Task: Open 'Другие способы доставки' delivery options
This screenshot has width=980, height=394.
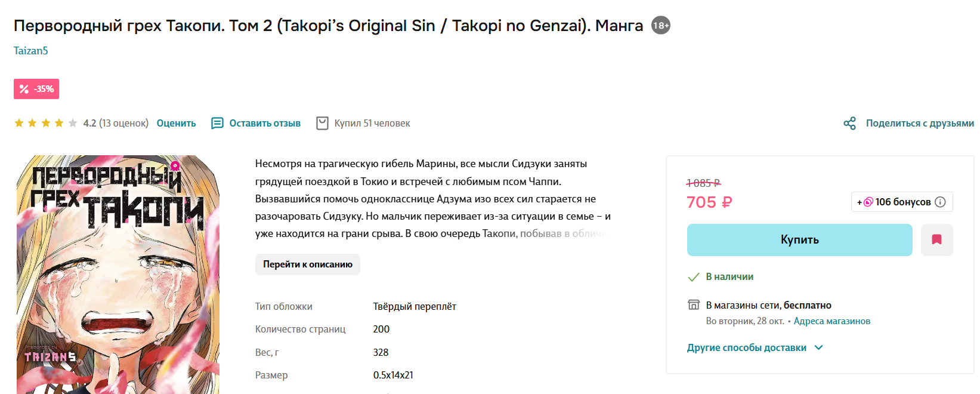Action: click(x=746, y=348)
